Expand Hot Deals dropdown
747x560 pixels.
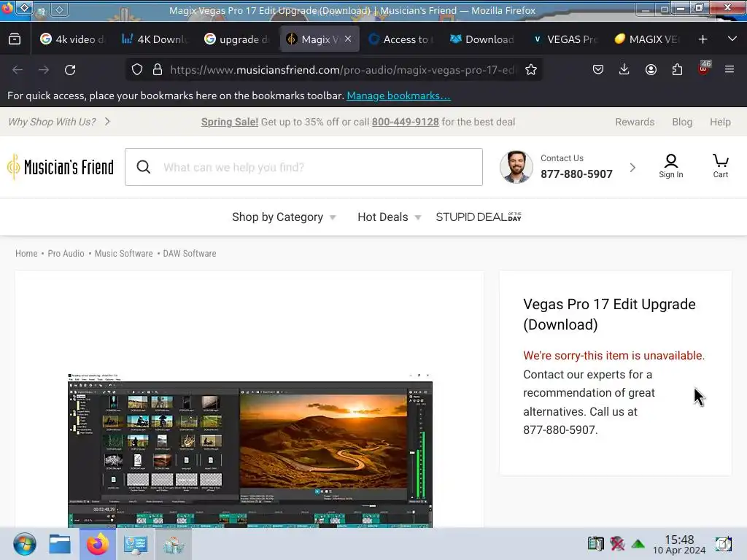point(390,217)
